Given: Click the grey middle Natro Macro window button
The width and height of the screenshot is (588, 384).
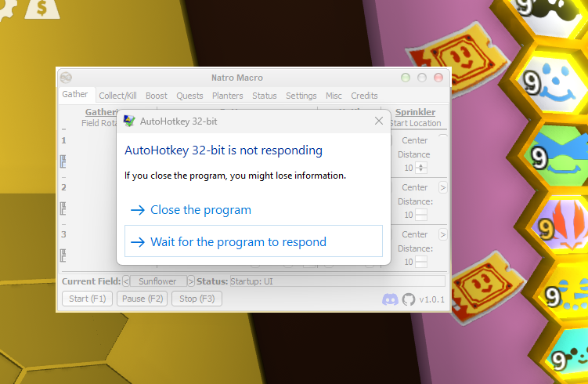Looking at the screenshot, I should [x=422, y=78].
